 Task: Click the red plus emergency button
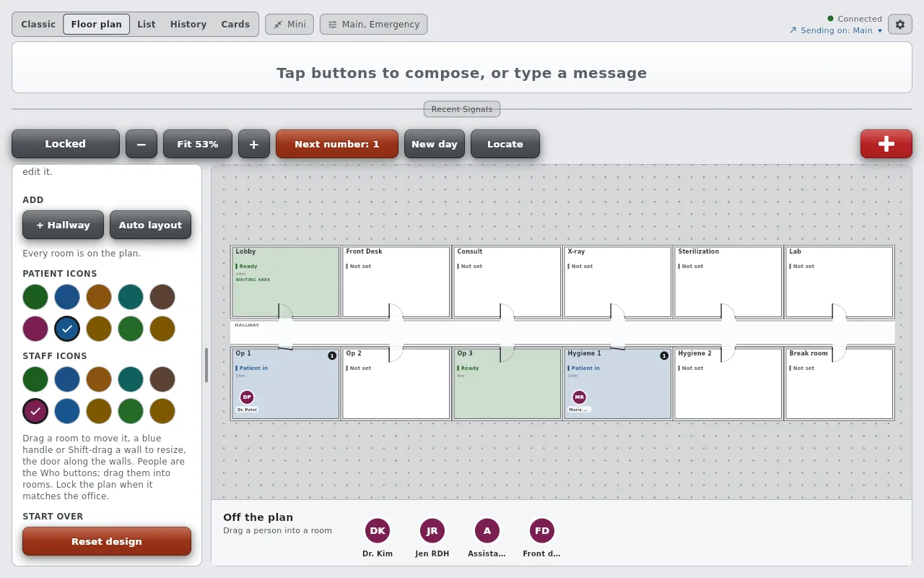886,144
